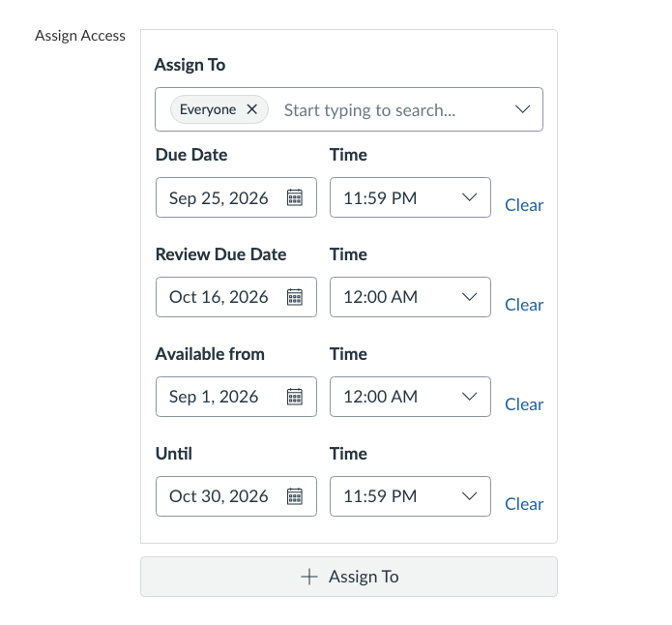672x625 pixels.
Task: Clear the Due Date row
Action: point(524,205)
